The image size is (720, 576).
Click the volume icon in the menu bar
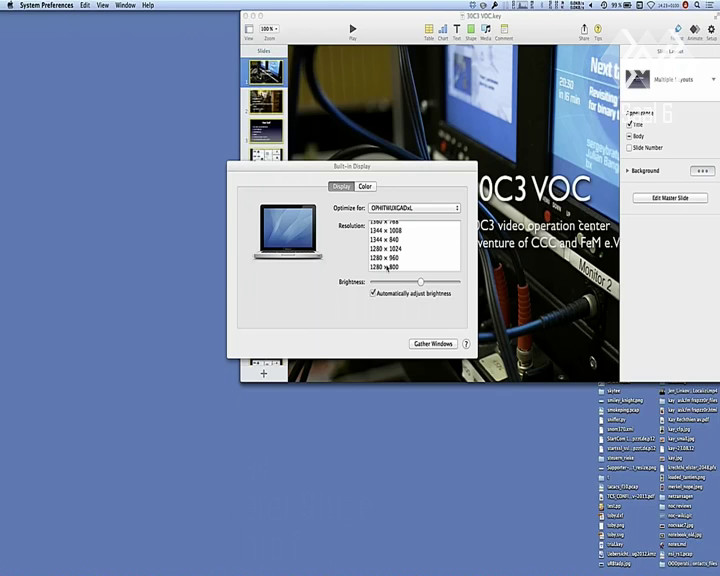pos(591,5)
